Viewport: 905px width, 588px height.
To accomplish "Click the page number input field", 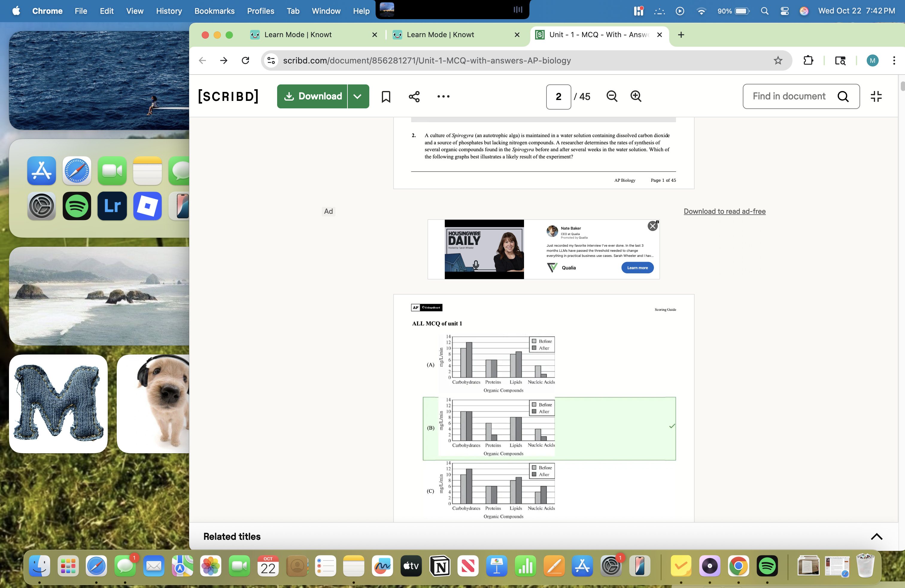I will tap(558, 97).
